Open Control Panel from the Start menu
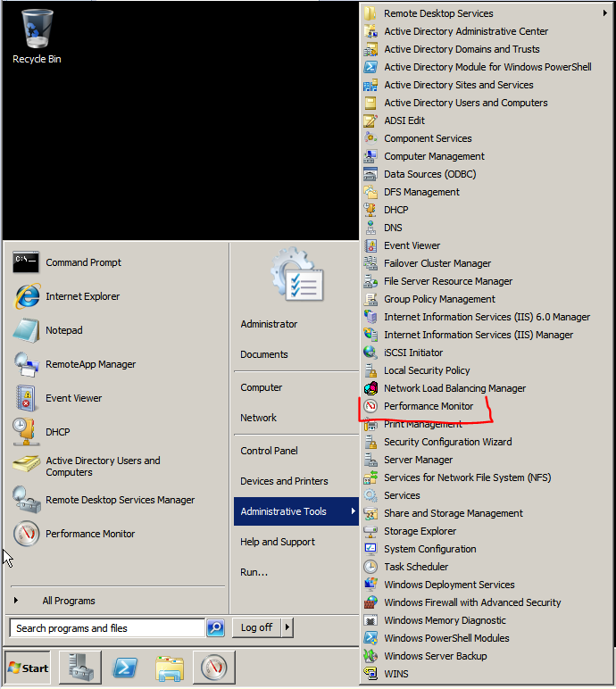616x689 pixels. [x=269, y=451]
